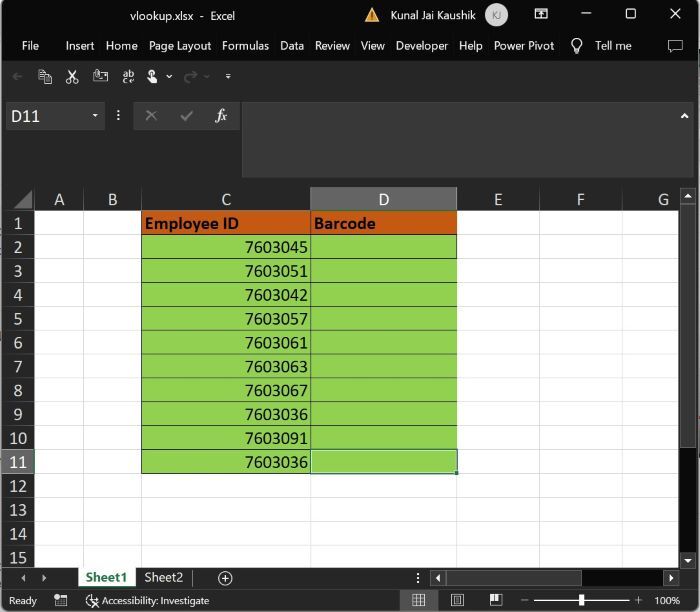The height and width of the screenshot is (612, 700).
Task: Open the redo history dropdown arrow
Action: pyautogui.click(x=206, y=77)
